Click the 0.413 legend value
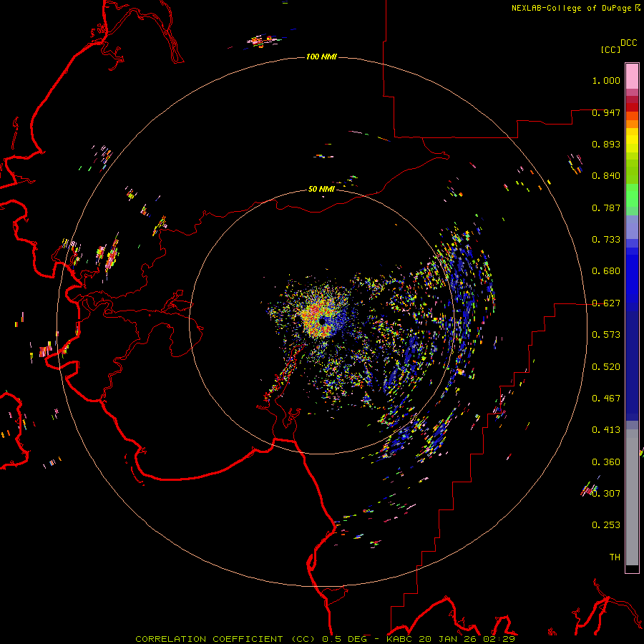The image size is (644, 644). (x=606, y=430)
